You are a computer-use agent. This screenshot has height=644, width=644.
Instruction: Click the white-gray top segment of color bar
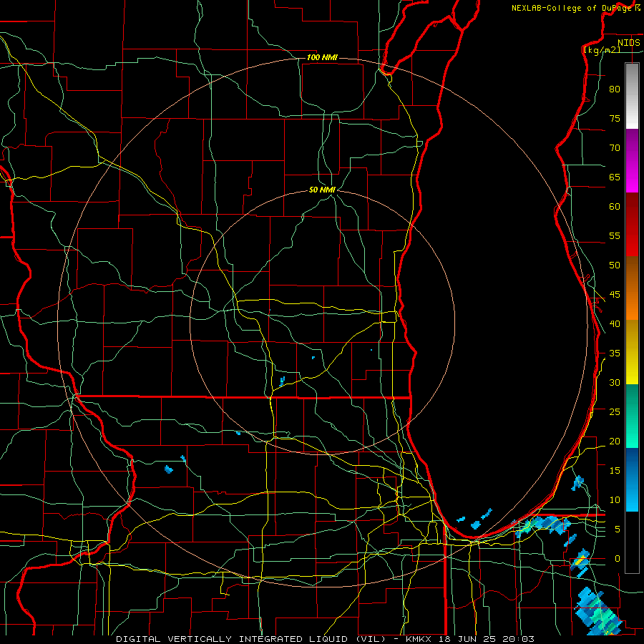click(632, 96)
